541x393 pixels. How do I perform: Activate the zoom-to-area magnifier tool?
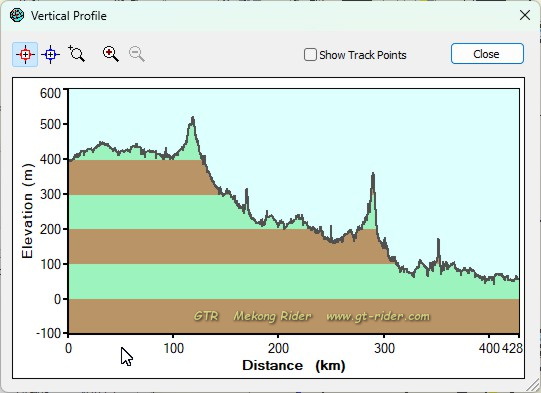click(x=77, y=54)
